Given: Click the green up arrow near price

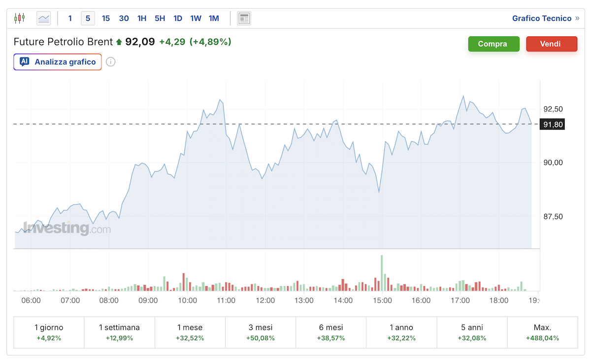Looking at the screenshot, I should [119, 42].
